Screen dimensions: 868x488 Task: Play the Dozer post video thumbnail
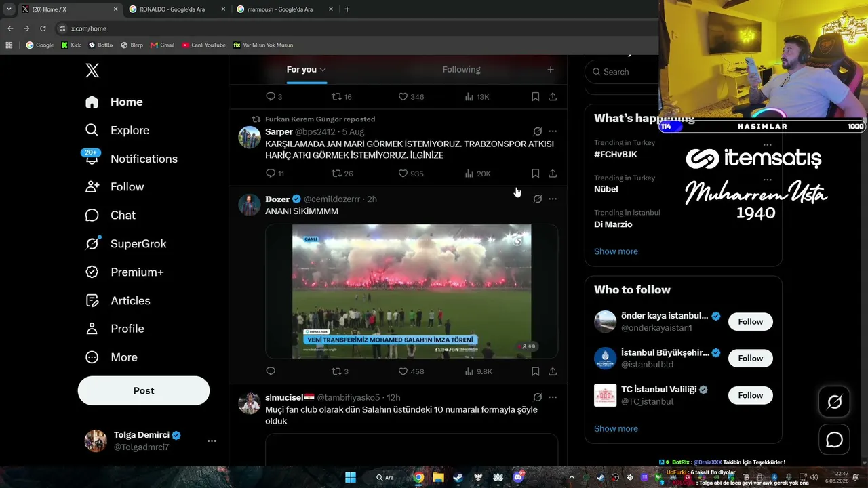coord(412,291)
